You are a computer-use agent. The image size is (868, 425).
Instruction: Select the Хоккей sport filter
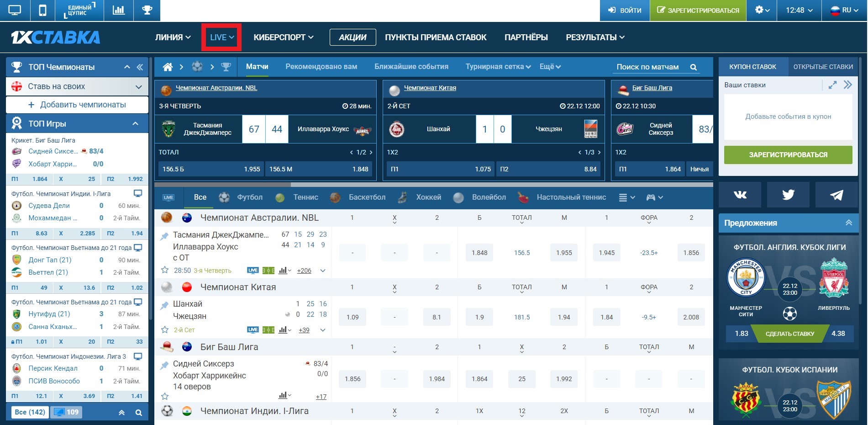[420, 197]
